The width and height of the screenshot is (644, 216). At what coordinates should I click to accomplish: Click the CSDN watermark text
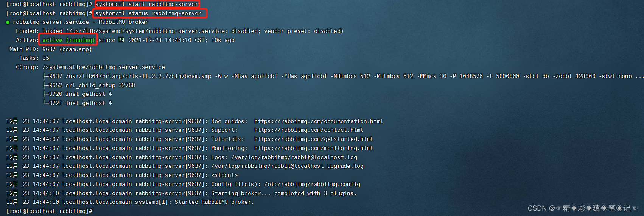583,208
